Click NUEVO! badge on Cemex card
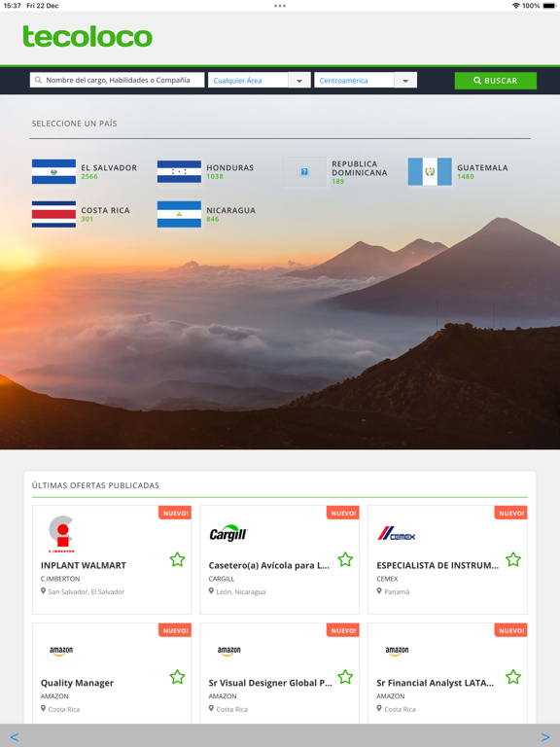This screenshot has height=747, width=560. point(511,513)
